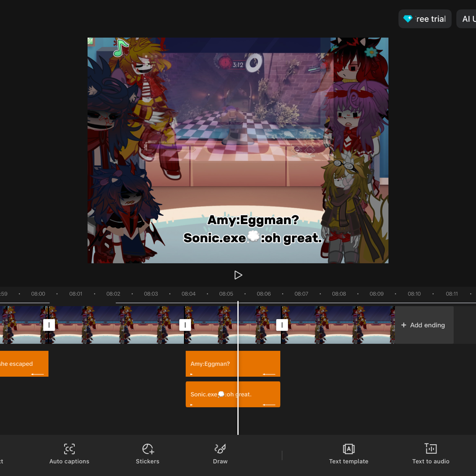Tap the transition marker near 08:00

(49, 325)
